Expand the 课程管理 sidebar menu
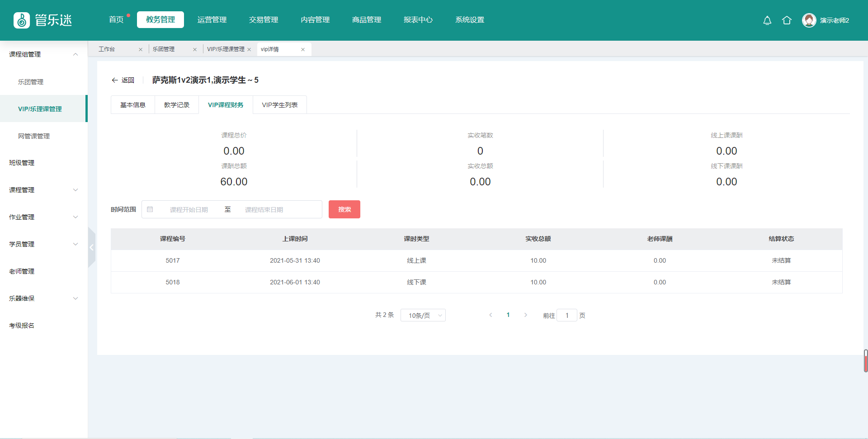 pos(75,190)
